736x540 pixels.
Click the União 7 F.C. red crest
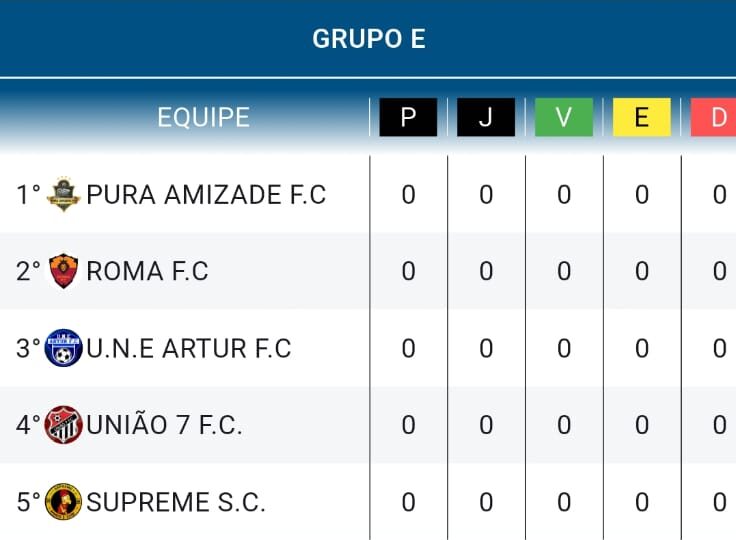(63, 425)
